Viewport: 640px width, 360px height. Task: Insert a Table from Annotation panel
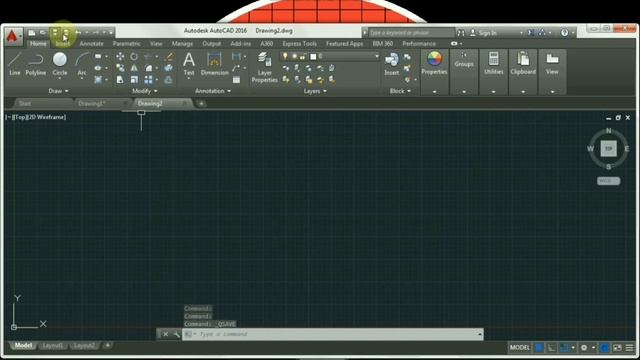pyautogui.click(x=236, y=80)
